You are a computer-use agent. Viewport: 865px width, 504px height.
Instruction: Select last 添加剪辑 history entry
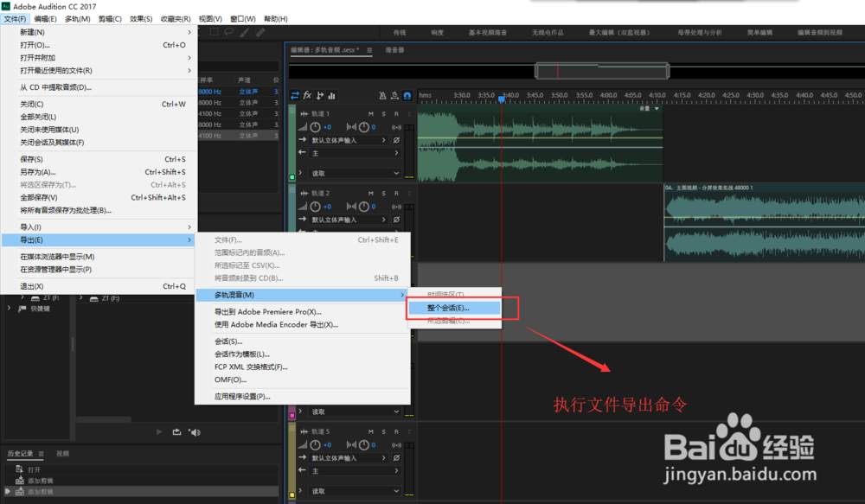[x=141, y=491]
